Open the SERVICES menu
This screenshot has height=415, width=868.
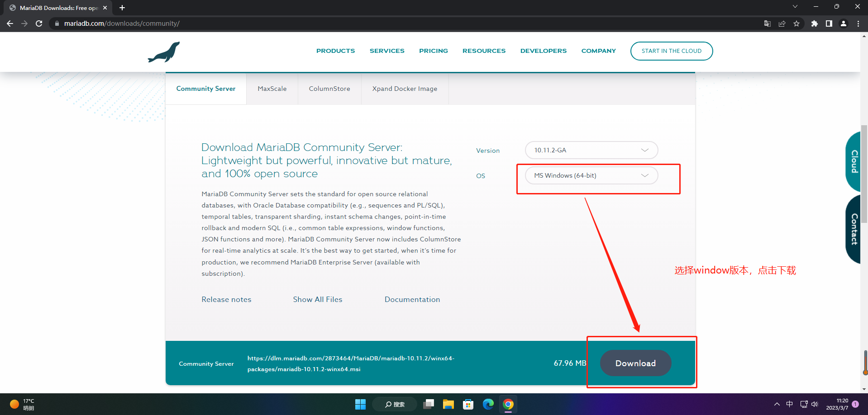(x=387, y=51)
